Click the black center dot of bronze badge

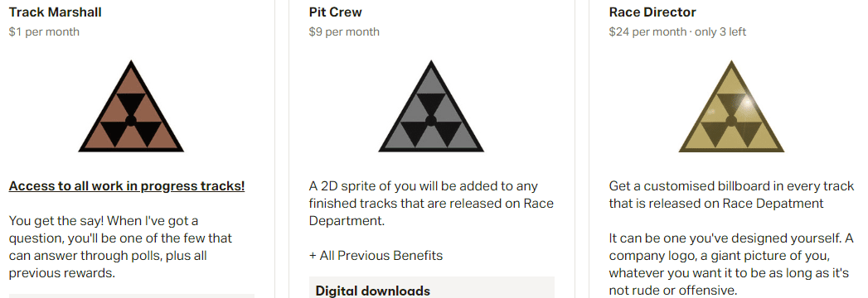(131, 121)
